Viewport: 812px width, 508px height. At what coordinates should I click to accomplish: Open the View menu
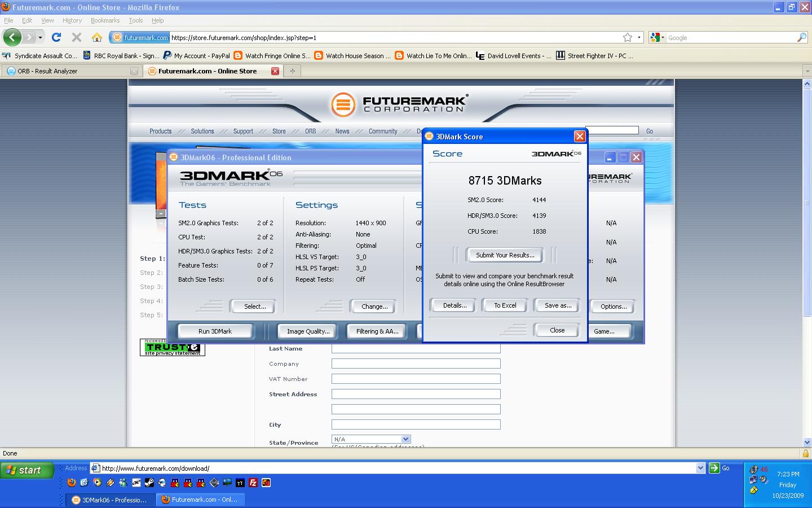[47, 20]
